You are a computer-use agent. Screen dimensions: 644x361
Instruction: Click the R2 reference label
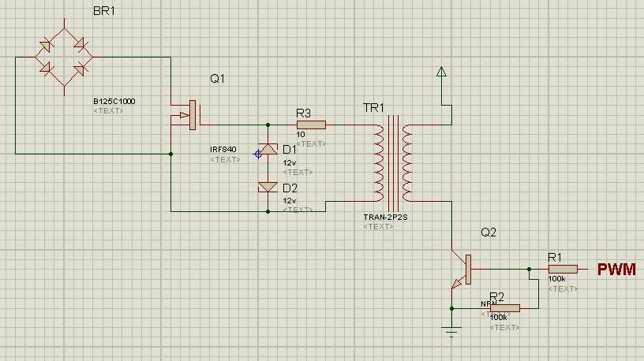497,296
